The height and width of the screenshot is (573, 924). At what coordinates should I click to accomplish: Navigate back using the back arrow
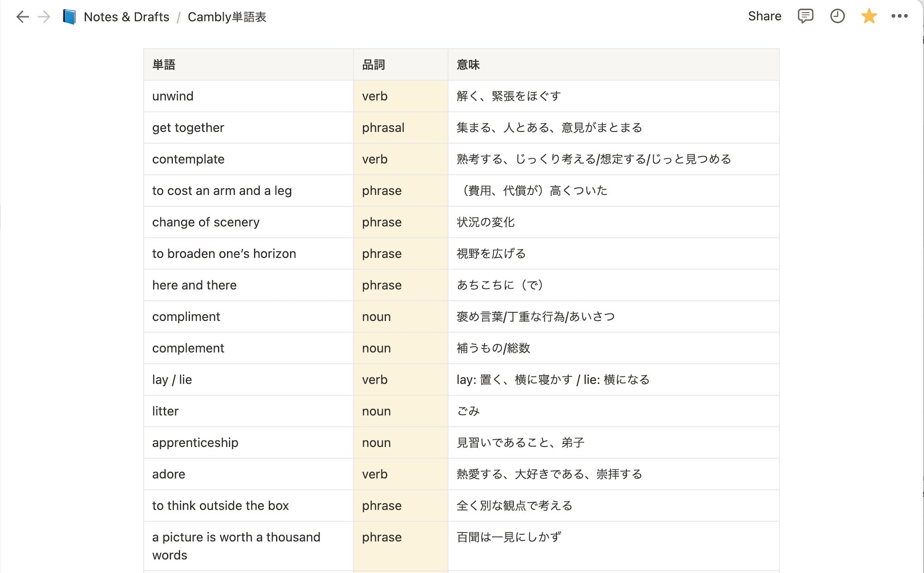pyautogui.click(x=22, y=17)
